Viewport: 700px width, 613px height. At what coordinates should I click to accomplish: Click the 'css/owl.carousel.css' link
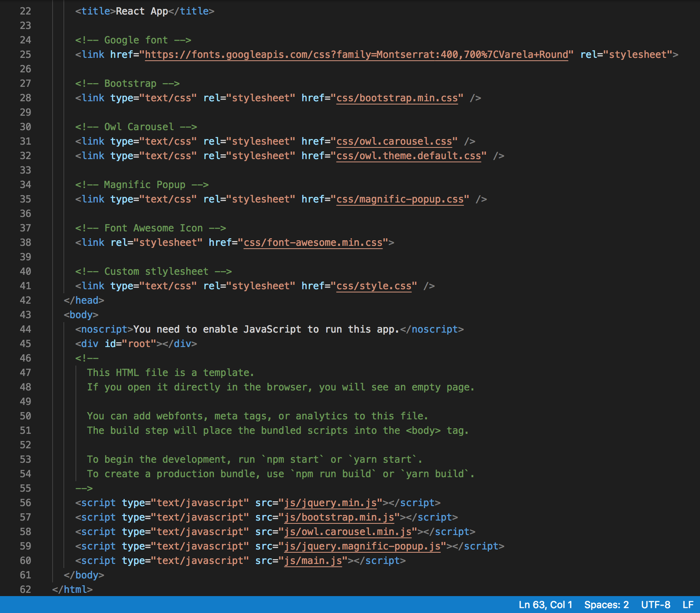[x=394, y=141]
